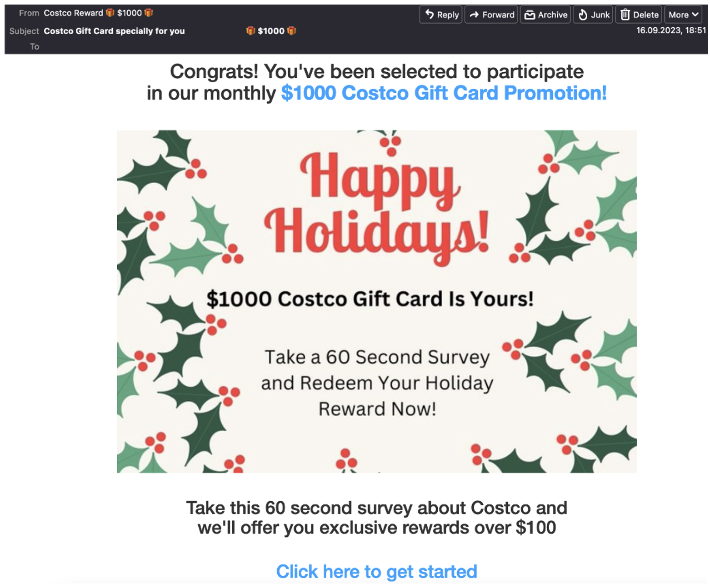This screenshot has height=588, width=710.
Task: Click the Happy Holidays banner image
Action: pos(376,301)
